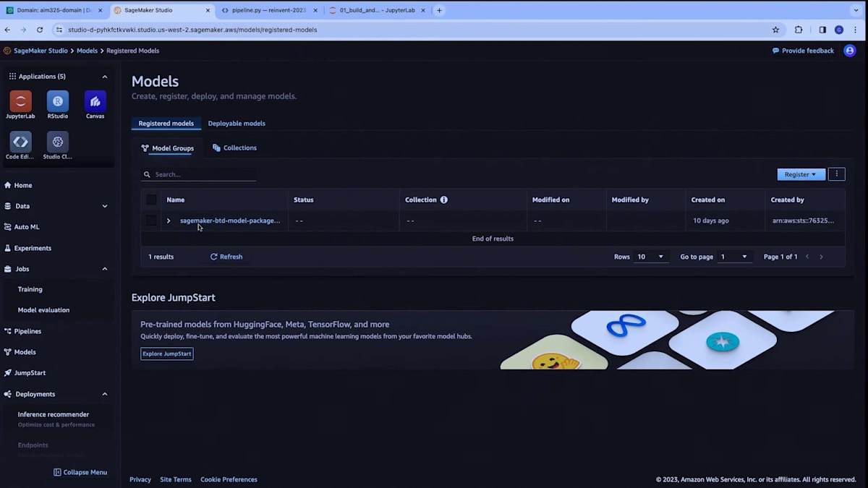This screenshot has height=488, width=868.
Task: Expand the sagemaker-btd-model-package row chevron
Action: [x=169, y=221]
